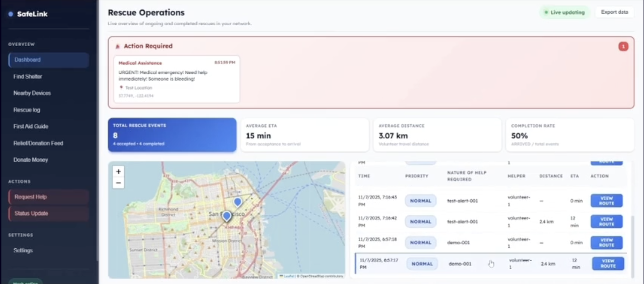Zoom out the map with minus button
The width and height of the screenshot is (644, 284).
click(118, 183)
